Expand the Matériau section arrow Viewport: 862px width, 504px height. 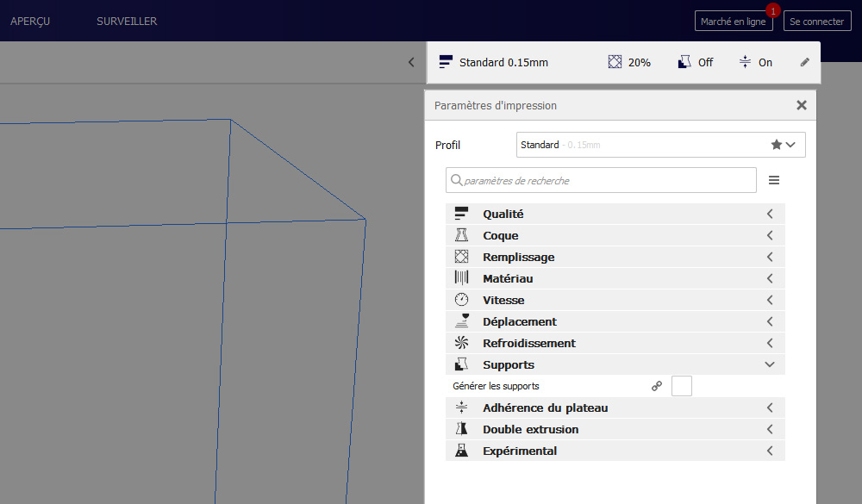coord(770,278)
